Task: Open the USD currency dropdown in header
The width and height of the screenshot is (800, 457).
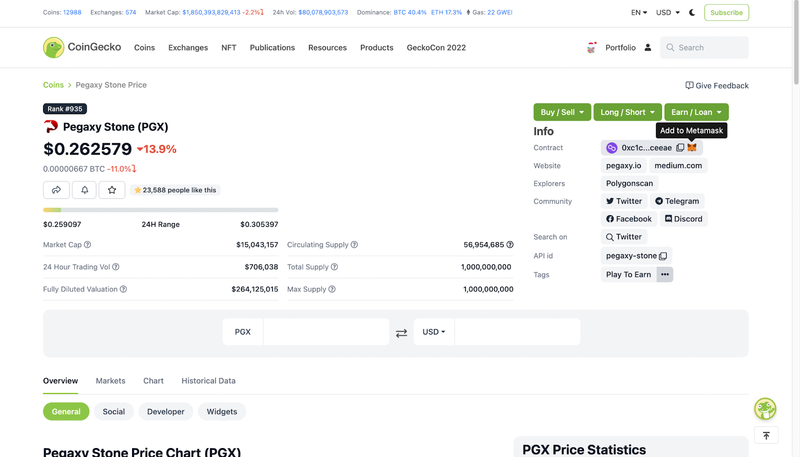Action: coord(668,12)
